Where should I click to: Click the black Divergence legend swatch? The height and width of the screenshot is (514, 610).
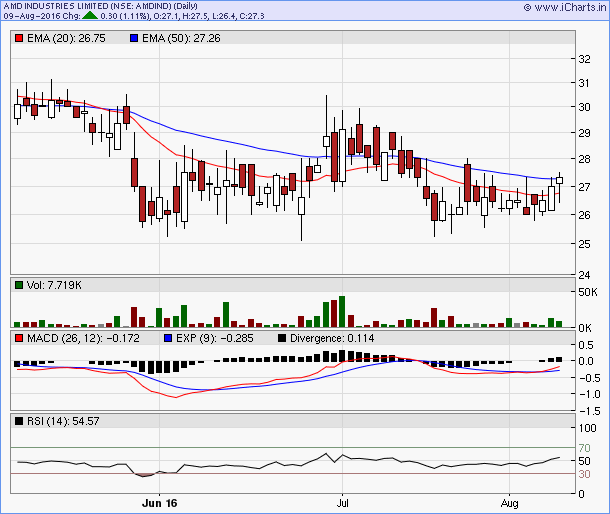click(x=282, y=338)
